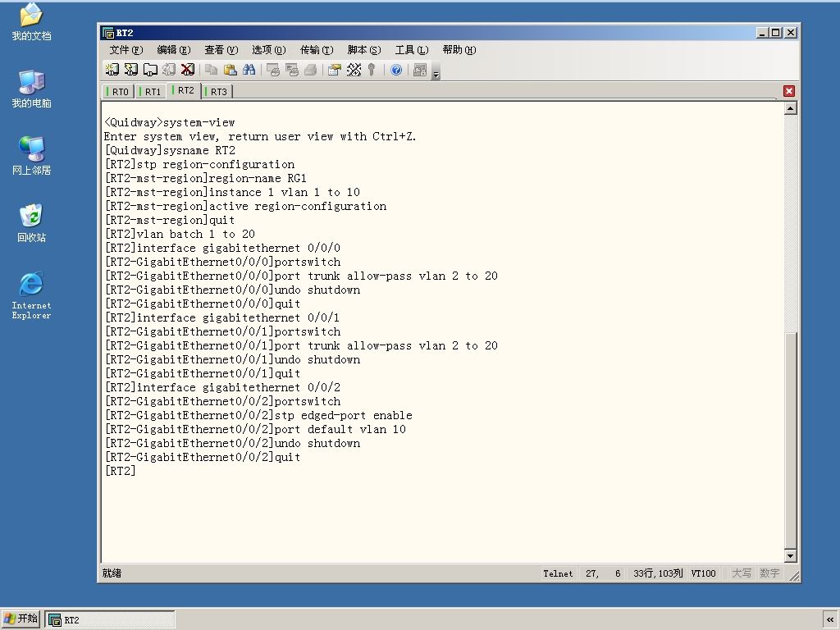840x630 pixels.
Task: Click the grayed Reconnect icon
Action: [169, 70]
